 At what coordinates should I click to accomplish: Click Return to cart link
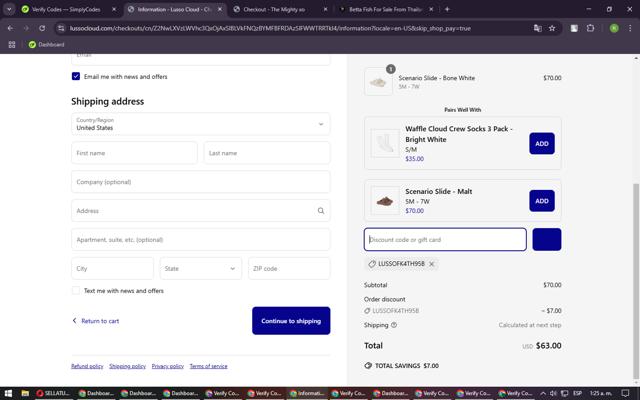pyautogui.click(x=96, y=321)
